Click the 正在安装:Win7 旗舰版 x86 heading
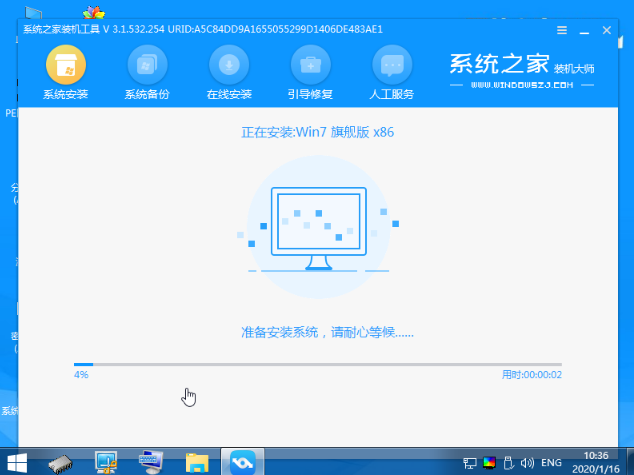The image size is (634, 475). pyautogui.click(x=318, y=132)
